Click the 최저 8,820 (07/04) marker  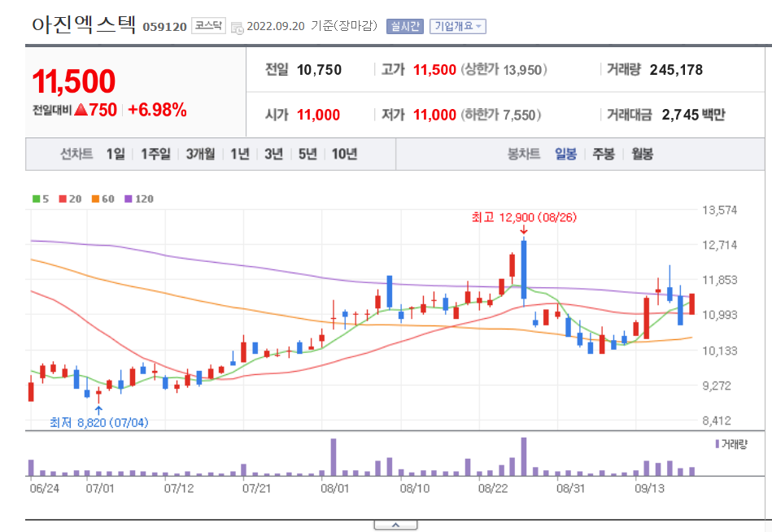click(98, 423)
